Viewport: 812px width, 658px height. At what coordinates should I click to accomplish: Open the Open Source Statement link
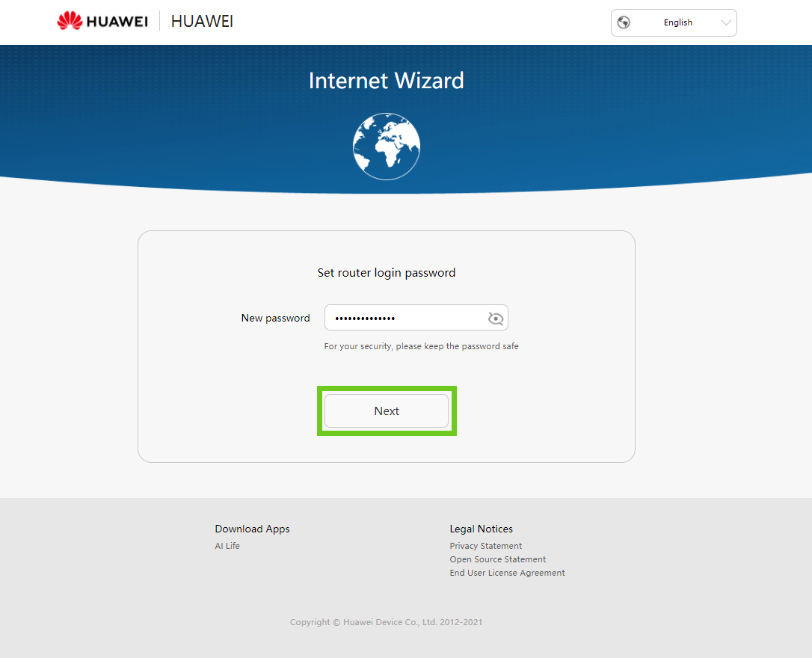[x=498, y=559]
